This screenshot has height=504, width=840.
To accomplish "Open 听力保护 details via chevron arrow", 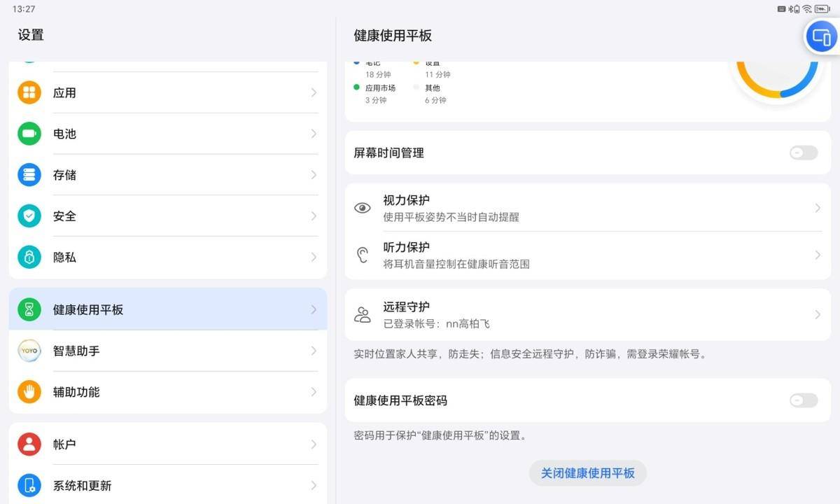I will (818, 254).
